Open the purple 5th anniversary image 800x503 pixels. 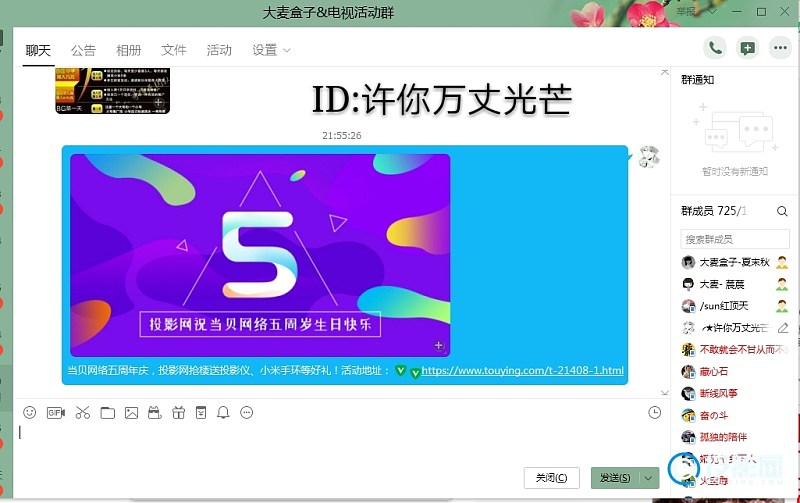tap(260, 255)
